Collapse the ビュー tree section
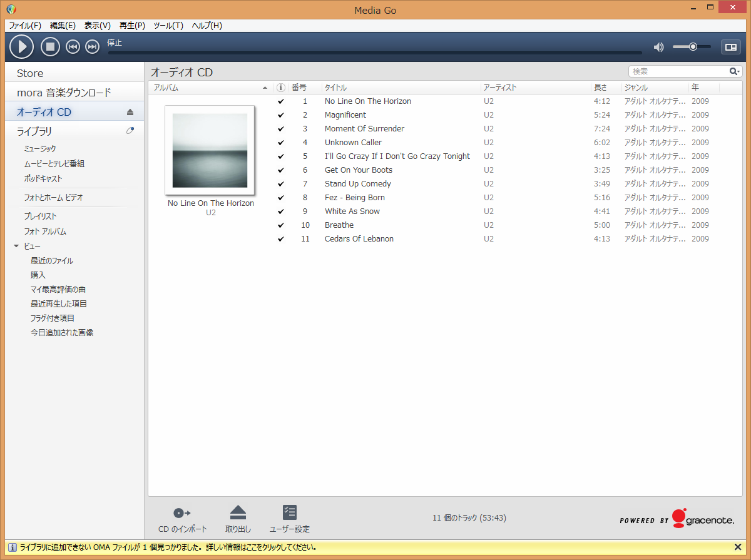Image resolution: width=751 pixels, height=560 pixels. [x=17, y=247]
